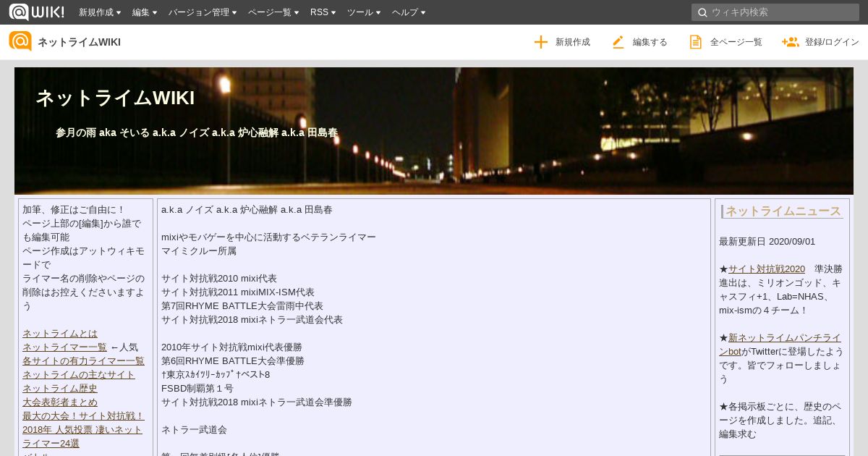Open the ネットライマー一覧 link
868x456 pixels.
pos(64,347)
